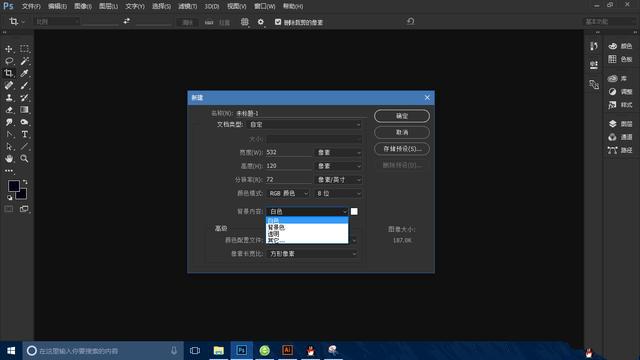Select the Hand tool

pos(9,159)
